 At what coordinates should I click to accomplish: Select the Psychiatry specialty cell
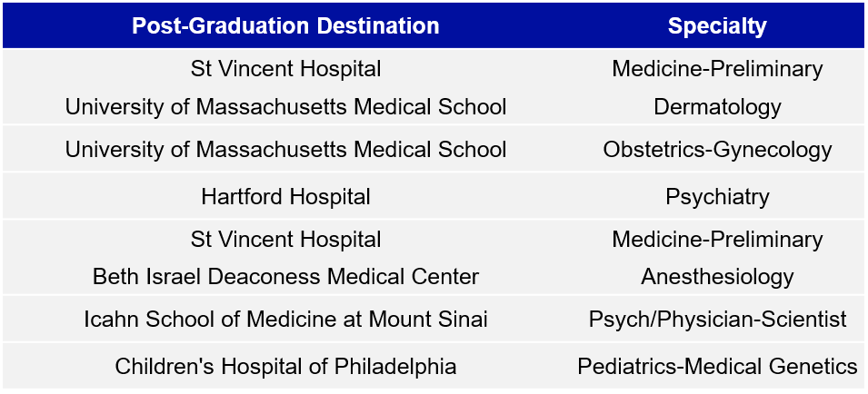(x=717, y=196)
